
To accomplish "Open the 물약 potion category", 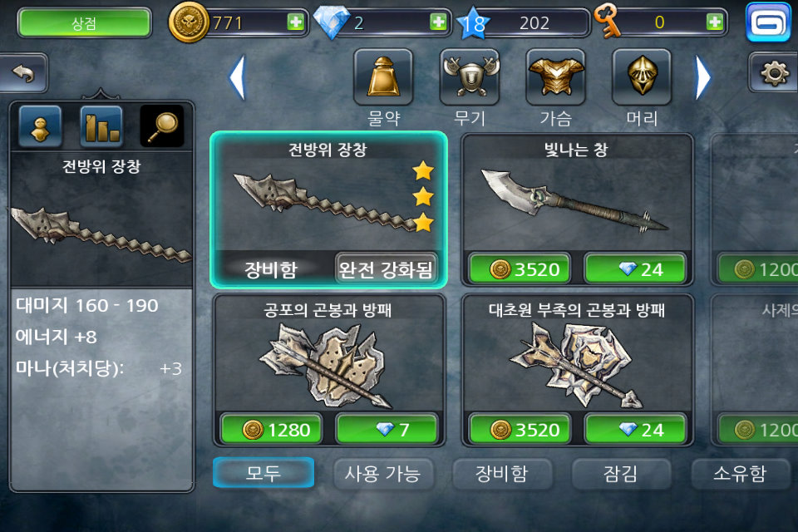I will 383,77.
